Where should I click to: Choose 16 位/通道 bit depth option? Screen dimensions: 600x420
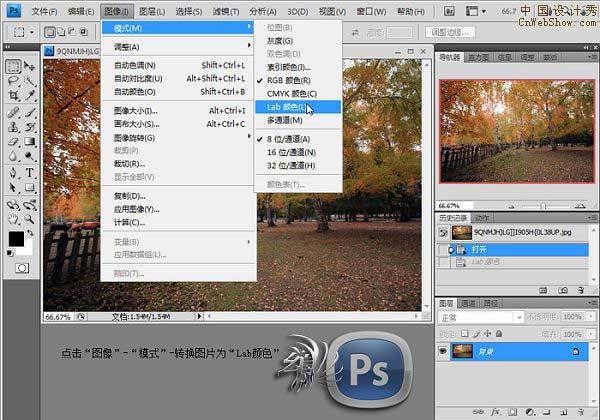pos(292,151)
